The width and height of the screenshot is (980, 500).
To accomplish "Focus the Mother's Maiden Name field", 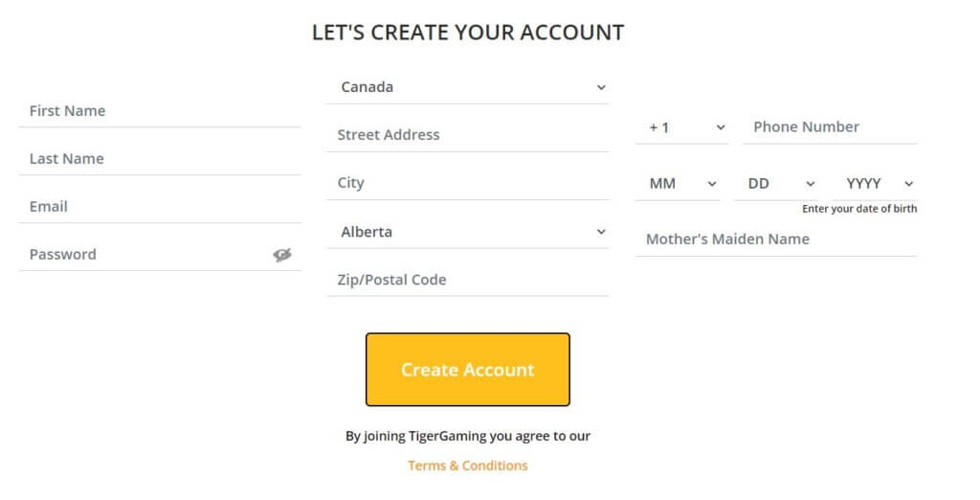I will [x=775, y=239].
